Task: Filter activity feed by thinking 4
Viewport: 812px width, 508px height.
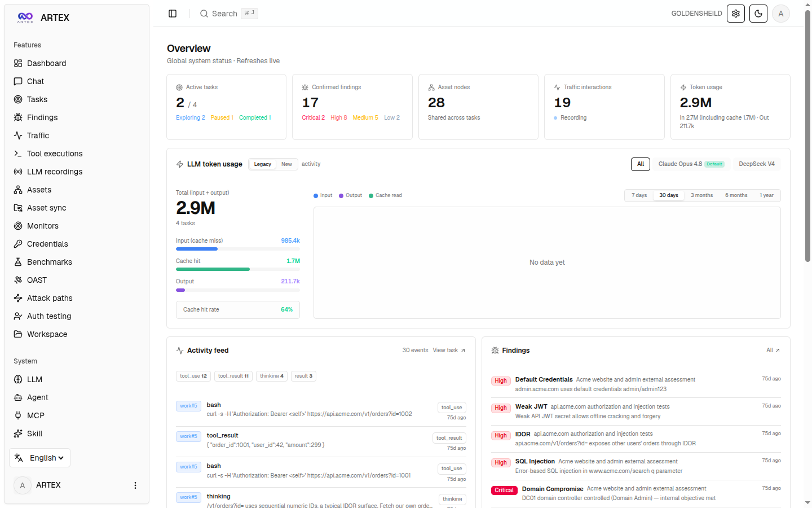Action: click(272, 376)
